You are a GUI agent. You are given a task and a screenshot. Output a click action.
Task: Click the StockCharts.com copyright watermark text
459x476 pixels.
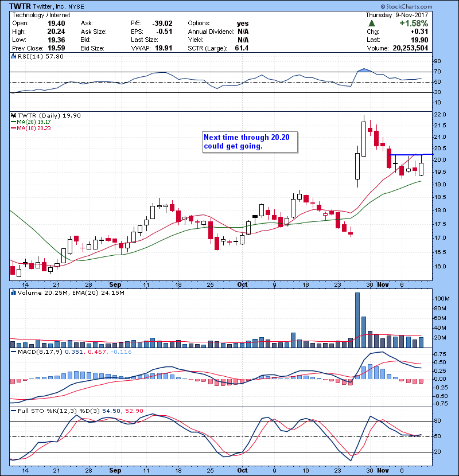[406, 6]
